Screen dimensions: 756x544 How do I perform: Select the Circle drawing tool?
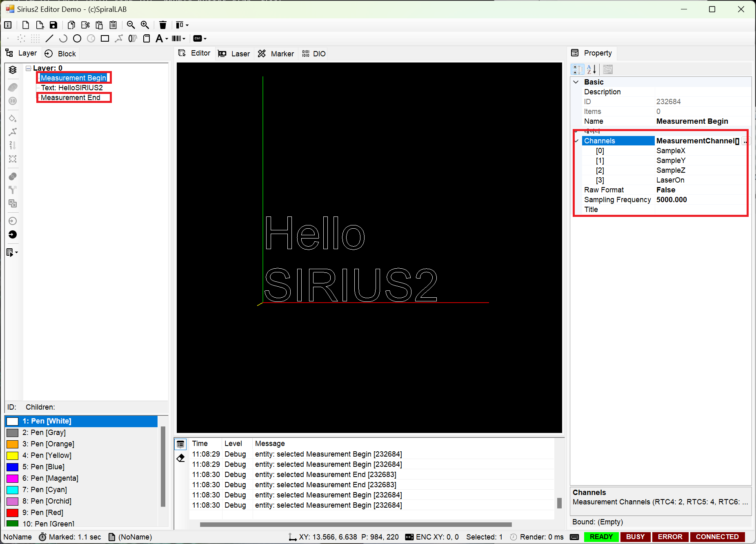pyautogui.click(x=77, y=38)
